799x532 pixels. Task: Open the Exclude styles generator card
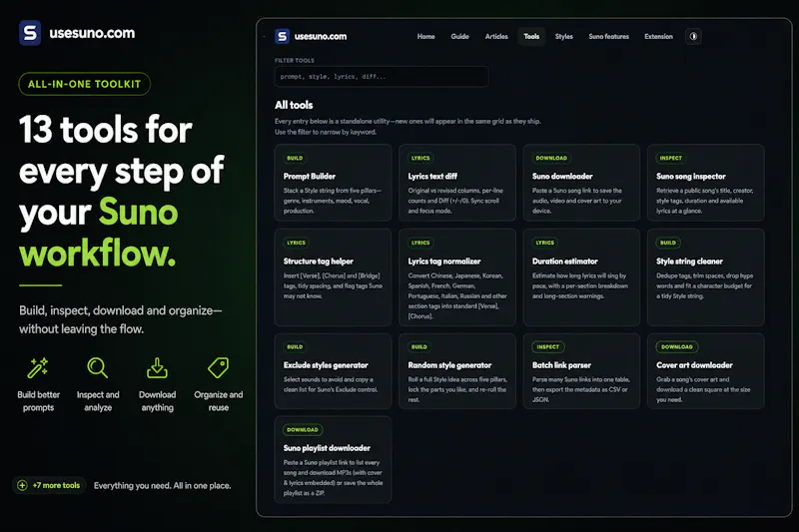tap(333, 371)
